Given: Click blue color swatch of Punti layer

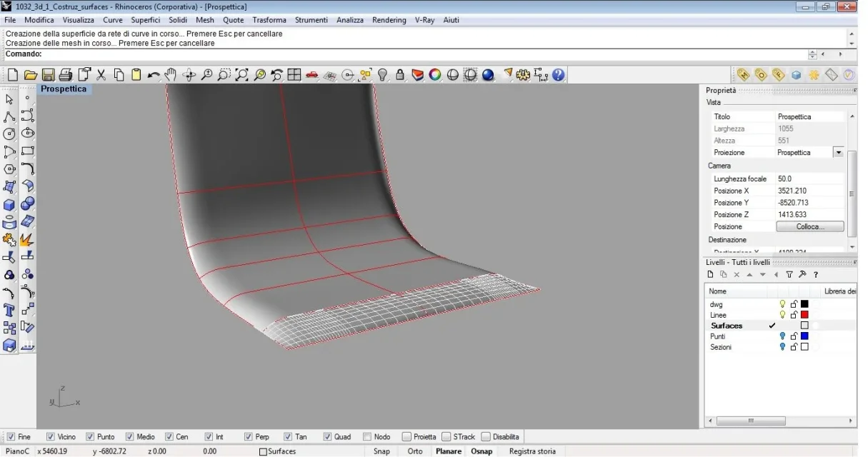Looking at the screenshot, I should pyautogui.click(x=804, y=336).
